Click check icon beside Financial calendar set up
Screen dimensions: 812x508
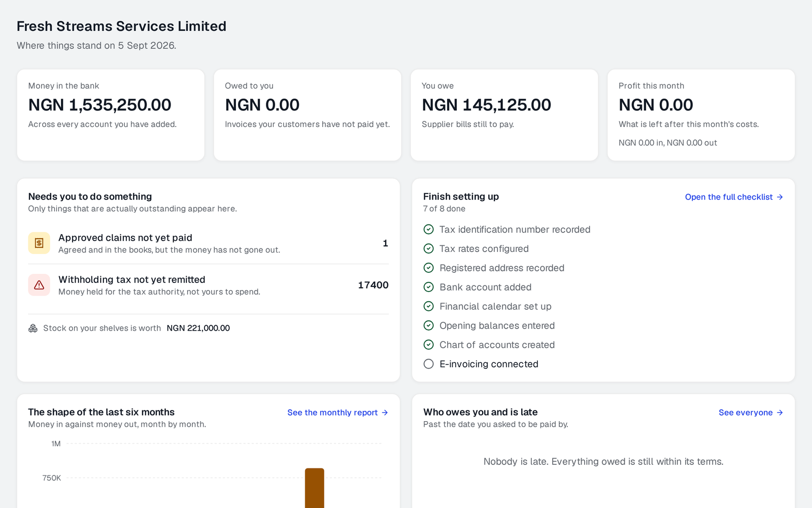[x=429, y=306]
